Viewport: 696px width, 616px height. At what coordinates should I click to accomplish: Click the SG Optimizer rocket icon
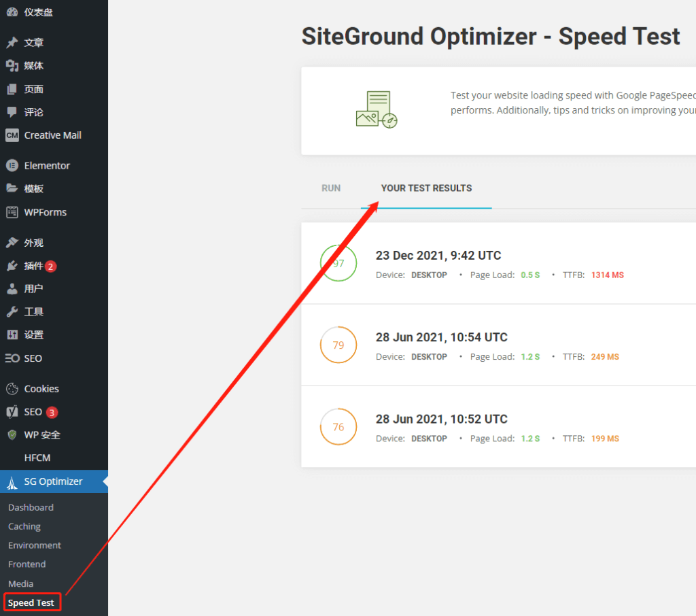[12, 482]
